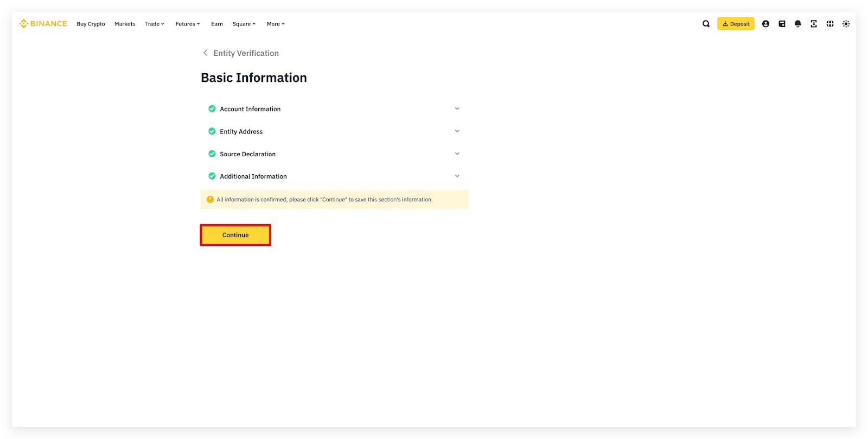Open the Futures dropdown menu
Viewport: 868px width, 439px height.
[x=188, y=24]
